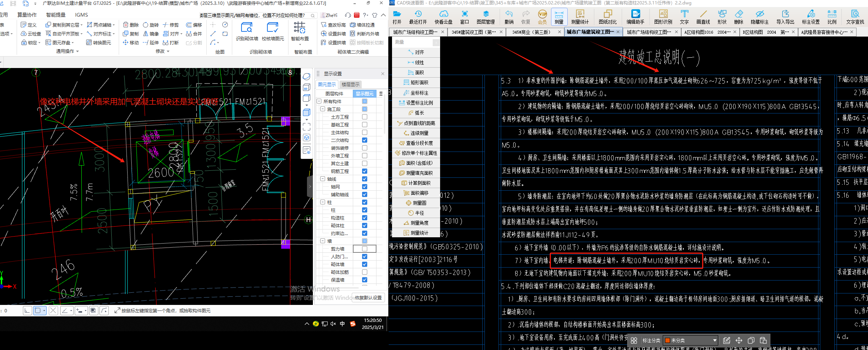Toggle 土方工程 display checkbox
This screenshot has height=350, width=868.
365,117
